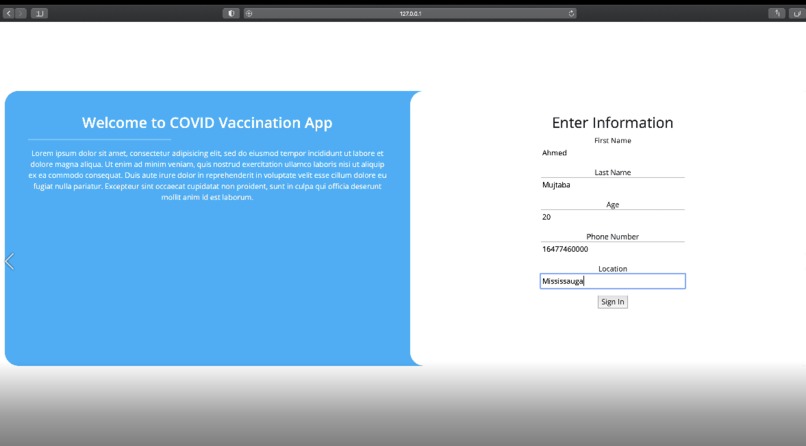
Task: Focus the 127.0.0.1 address bar
Action: 410,13
